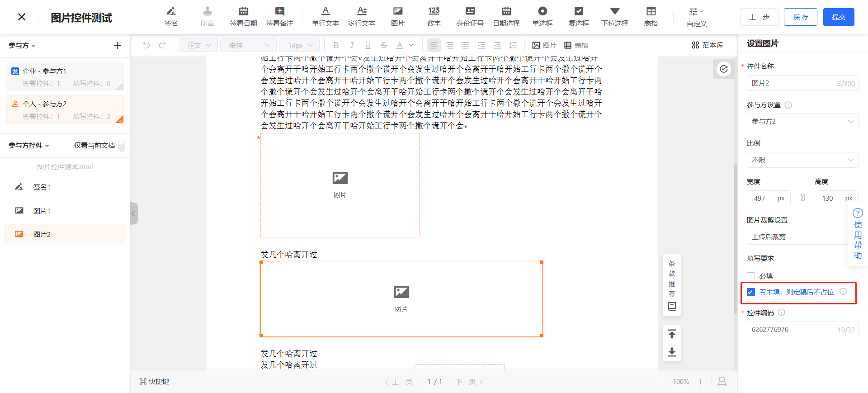Toggle width-height link lock icon

(x=803, y=198)
